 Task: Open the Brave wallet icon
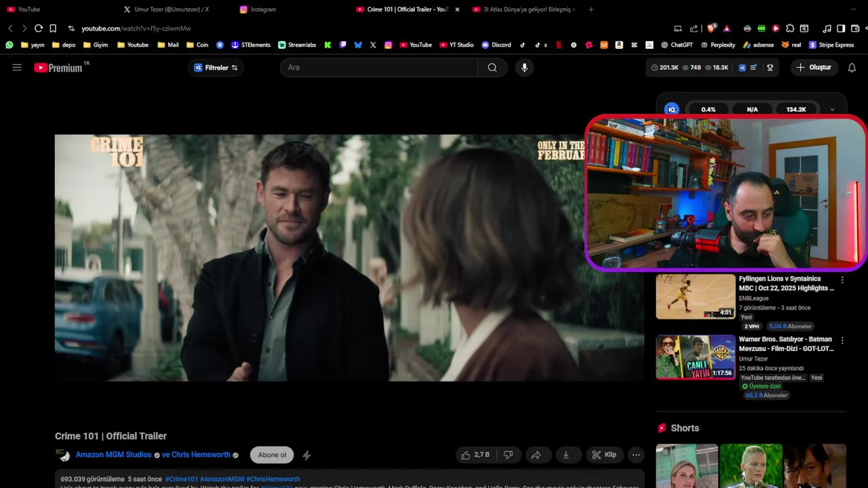click(x=854, y=28)
